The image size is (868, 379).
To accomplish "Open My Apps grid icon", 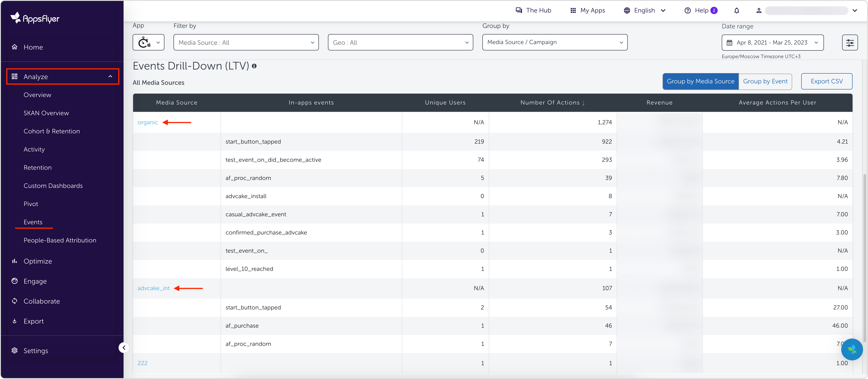I will [573, 10].
